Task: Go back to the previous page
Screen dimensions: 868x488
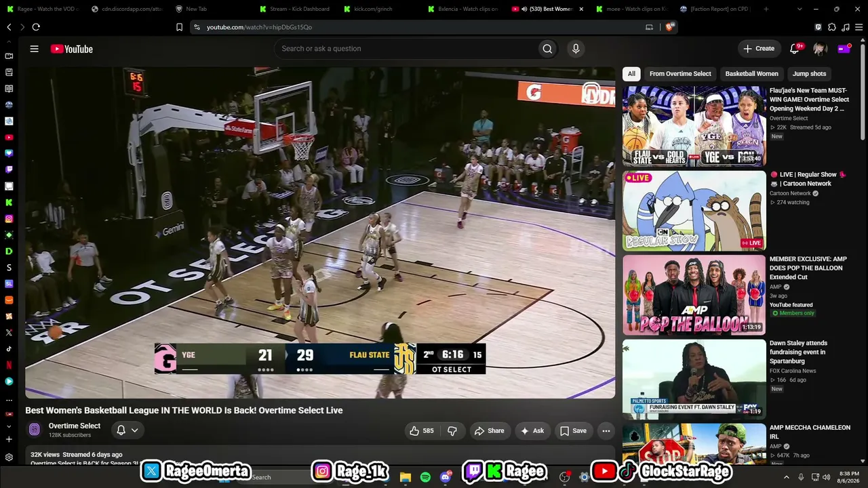Action: tap(9, 27)
